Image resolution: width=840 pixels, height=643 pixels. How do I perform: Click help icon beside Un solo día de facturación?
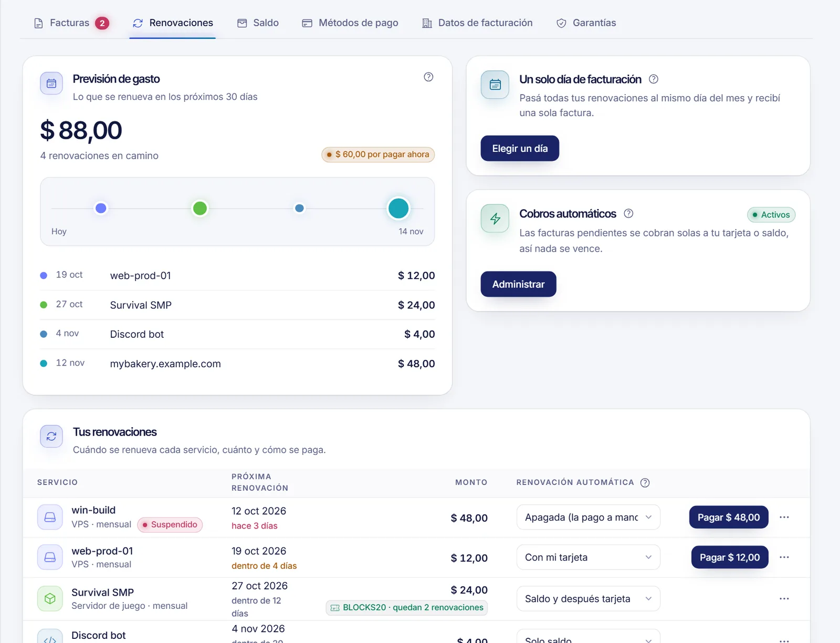click(654, 79)
